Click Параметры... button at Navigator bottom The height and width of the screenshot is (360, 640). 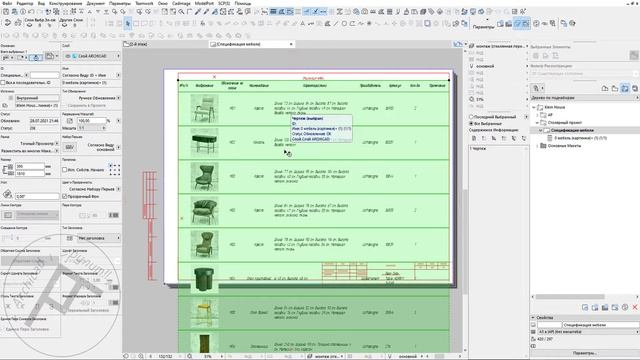(584, 353)
